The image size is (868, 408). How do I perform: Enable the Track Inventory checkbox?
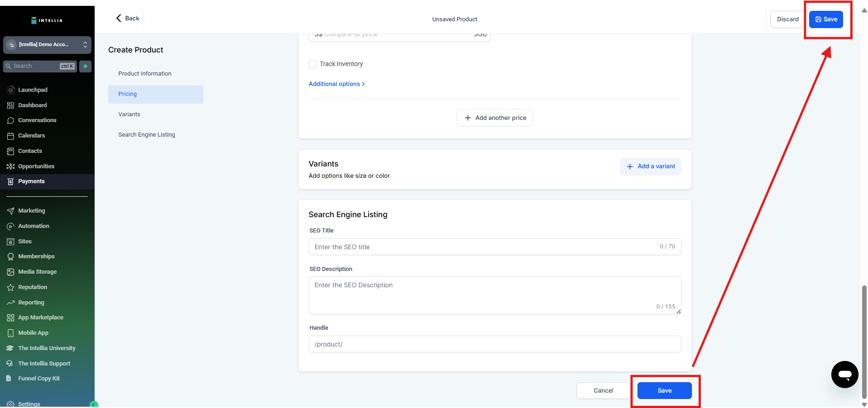pos(312,64)
